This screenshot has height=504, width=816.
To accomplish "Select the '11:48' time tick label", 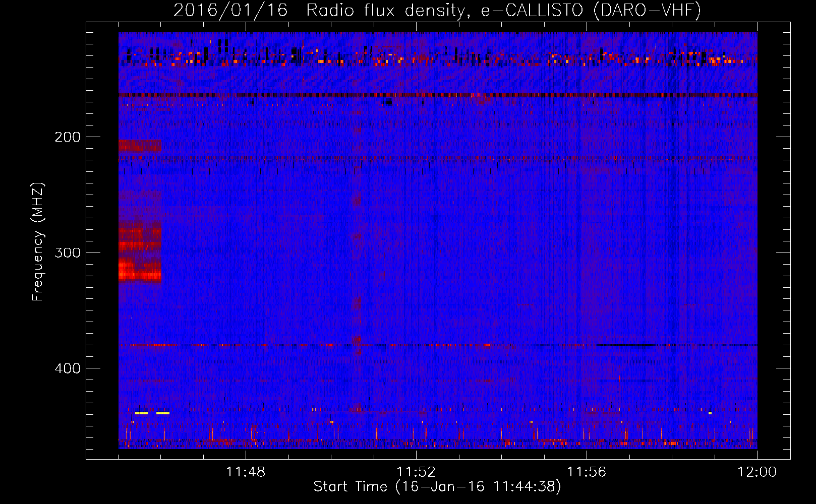I will pyautogui.click(x=246, y=472).
